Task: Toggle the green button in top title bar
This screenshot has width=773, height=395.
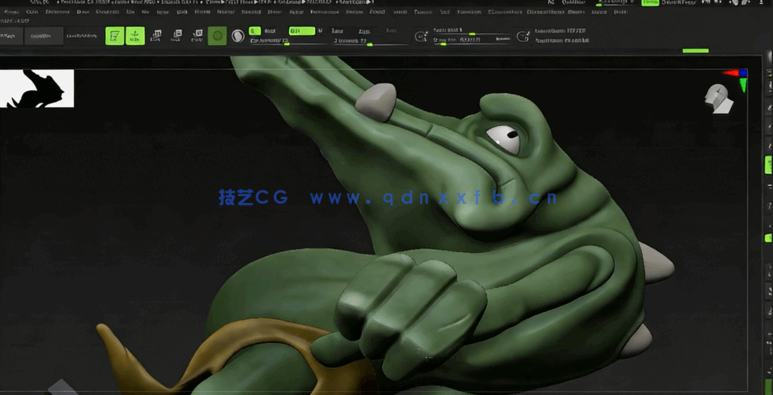Action: click(x=650, y=3)
